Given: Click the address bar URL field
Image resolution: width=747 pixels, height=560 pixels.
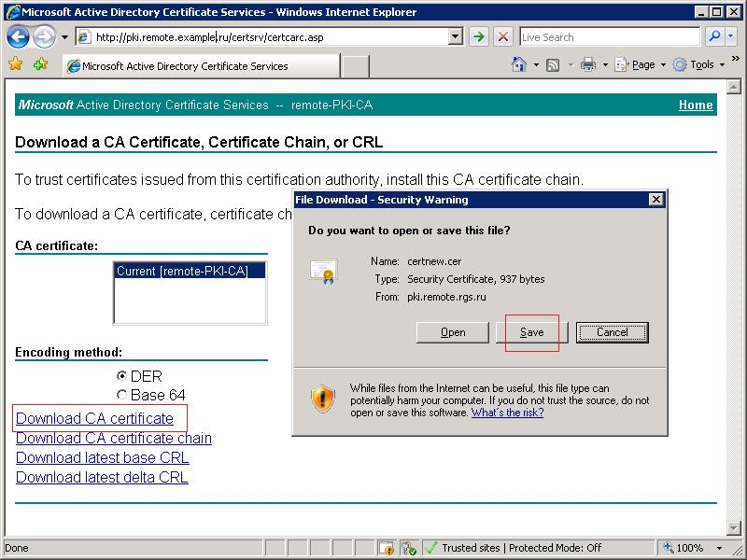Looking at the screenshot, I should coord(262,37).
